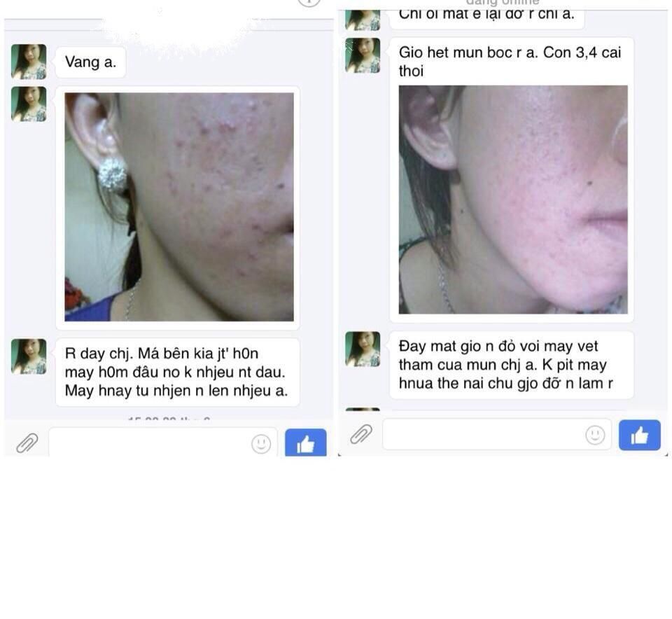Send a thumbs-up like in left chat
Image resolution: width=672 pixels, height=619 pixels.
pyautogui.click(x=306, y=442)
